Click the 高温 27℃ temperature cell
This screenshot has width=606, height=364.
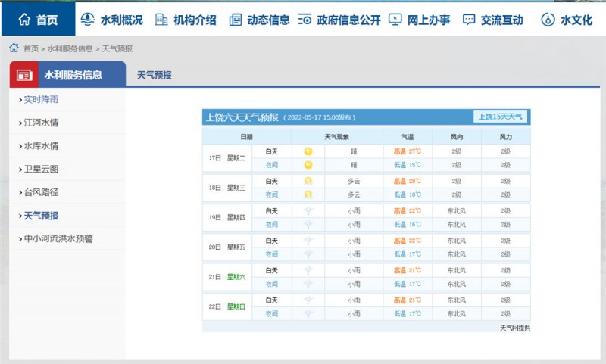pos(408,151)
